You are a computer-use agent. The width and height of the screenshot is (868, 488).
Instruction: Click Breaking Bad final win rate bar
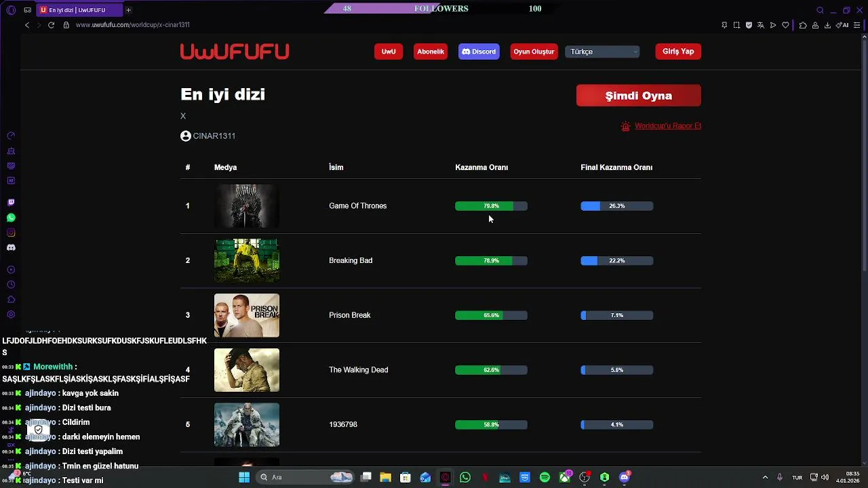point(617,261)
